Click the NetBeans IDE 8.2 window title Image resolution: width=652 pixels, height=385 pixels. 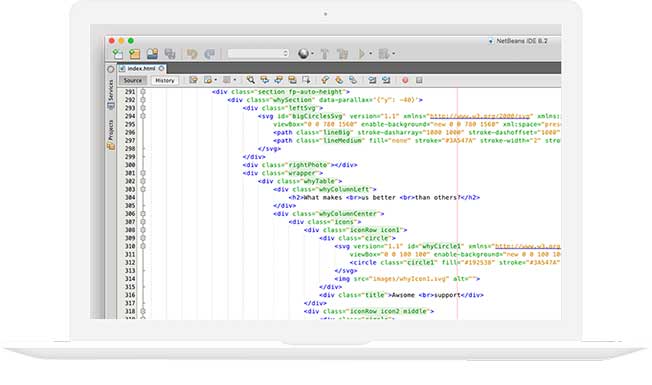point(522,41)
